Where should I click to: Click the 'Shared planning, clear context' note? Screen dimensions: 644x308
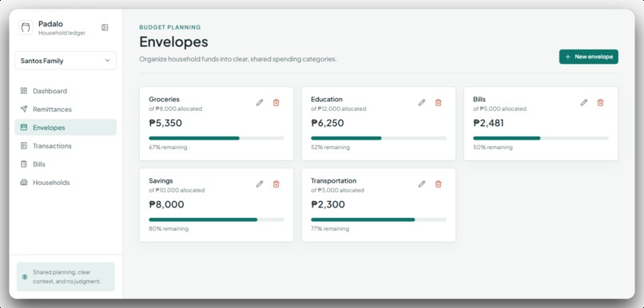click(x=66, y=277)
